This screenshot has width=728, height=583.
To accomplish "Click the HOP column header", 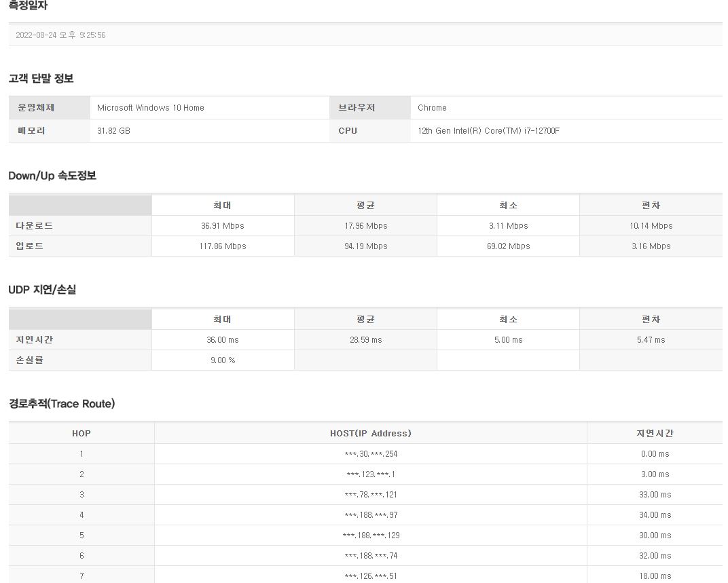I will coord(81,434).
